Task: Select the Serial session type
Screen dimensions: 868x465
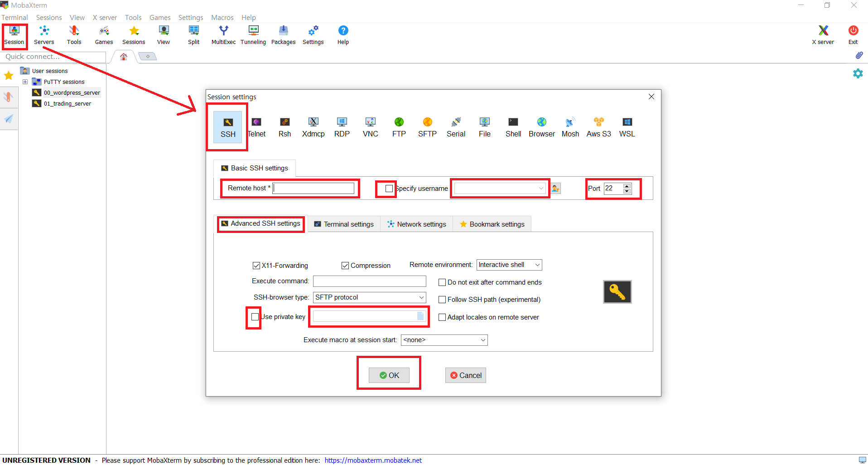Action: coord(456,127)
